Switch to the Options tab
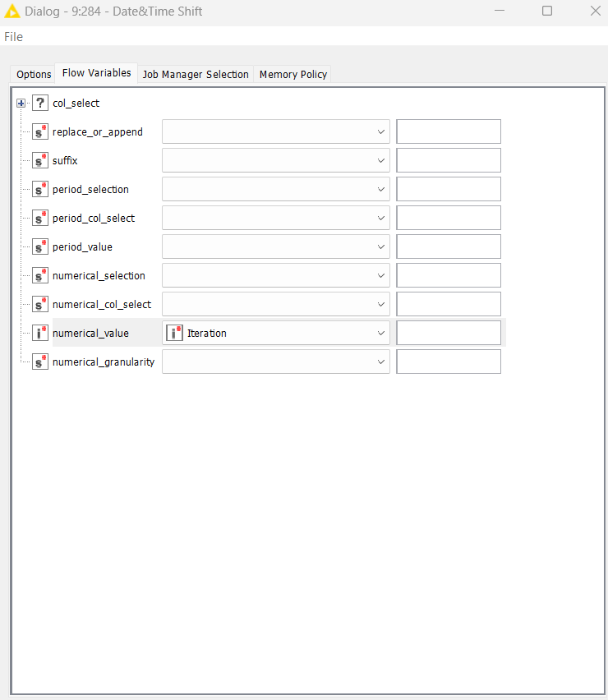This screenshot has width=608, height=700. point(34,74)
